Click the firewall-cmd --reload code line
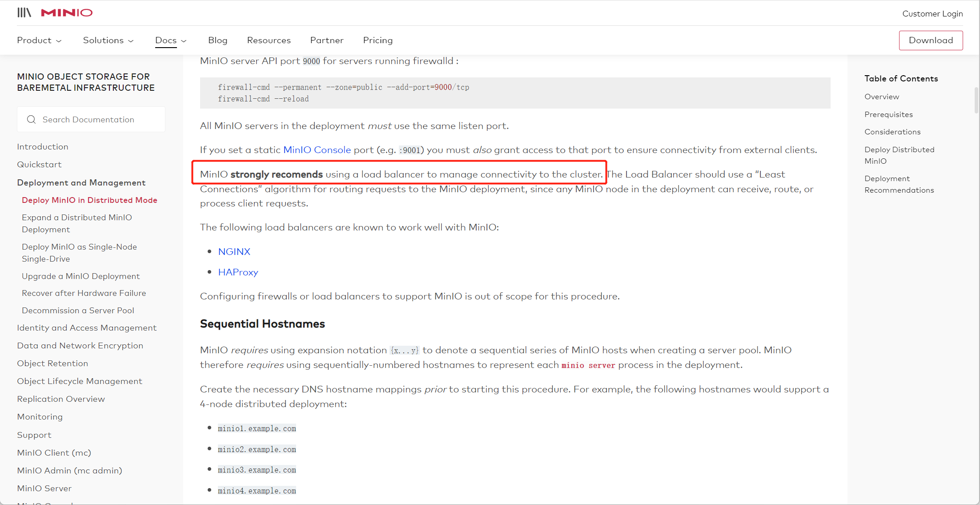Screen dimensions: 980x505 [263, 99]
